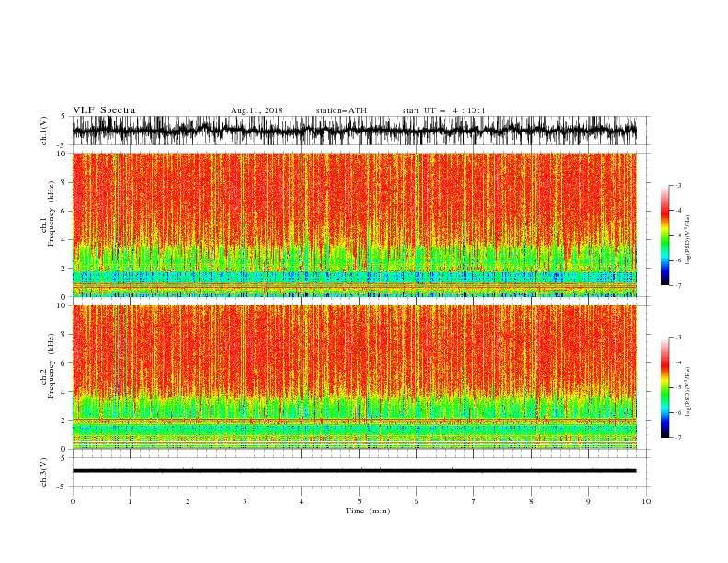The image size is (728, 563).
Task: Click the ch.1 spectrogram panel
Action: tap(354, 224)
